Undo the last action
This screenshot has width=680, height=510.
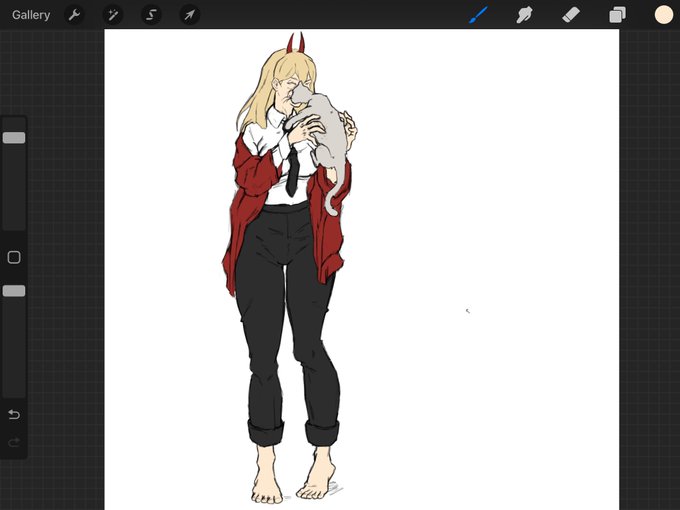[14, 415]
